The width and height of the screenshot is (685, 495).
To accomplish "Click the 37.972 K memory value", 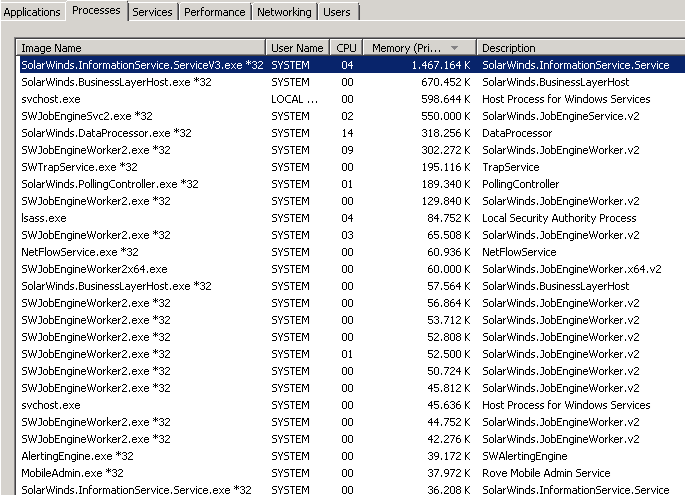I will [449, 473].
